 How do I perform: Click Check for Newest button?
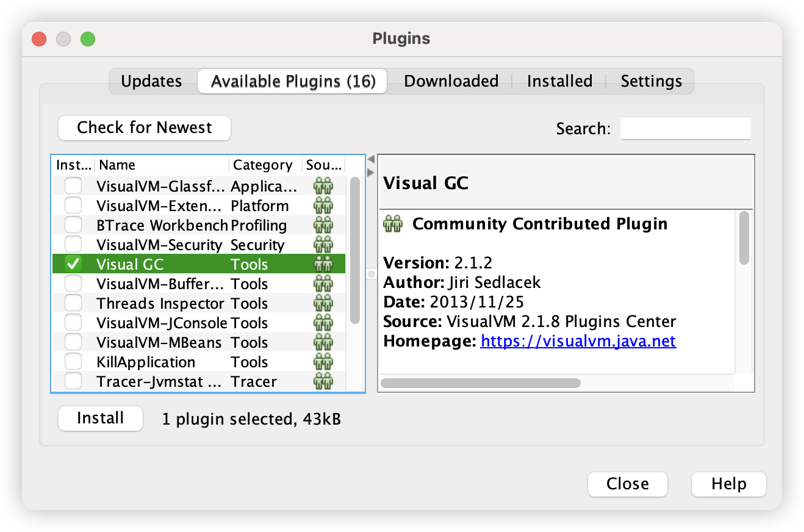pos(145,128)
